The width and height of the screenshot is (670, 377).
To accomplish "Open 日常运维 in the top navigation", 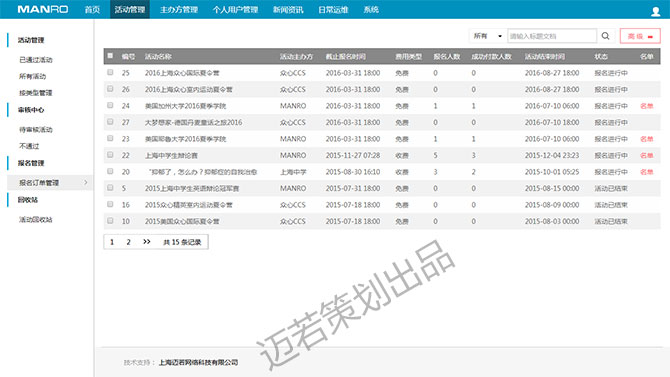I will click(333, 9).
